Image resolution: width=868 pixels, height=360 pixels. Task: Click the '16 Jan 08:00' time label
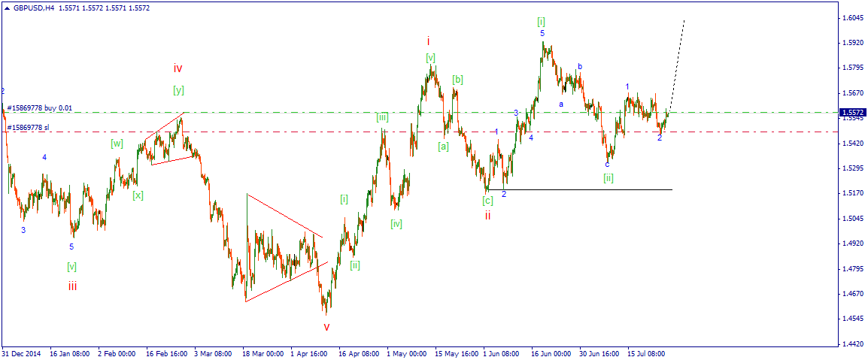[68, 352]
